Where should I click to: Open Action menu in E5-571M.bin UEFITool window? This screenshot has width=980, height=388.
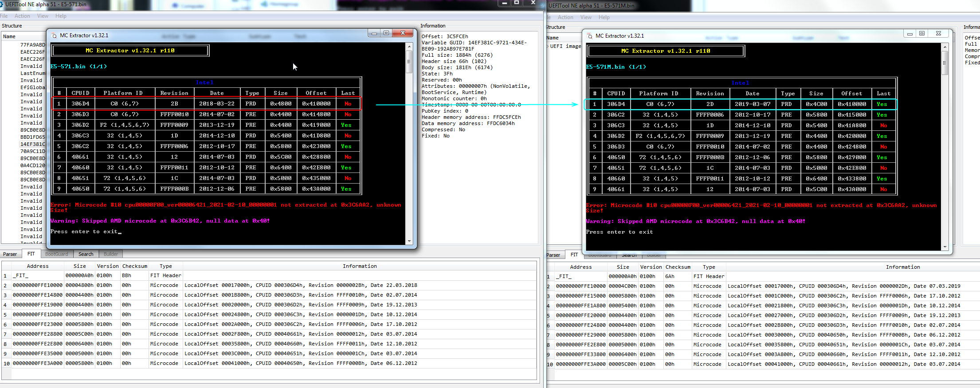click(x=565, y=17)
